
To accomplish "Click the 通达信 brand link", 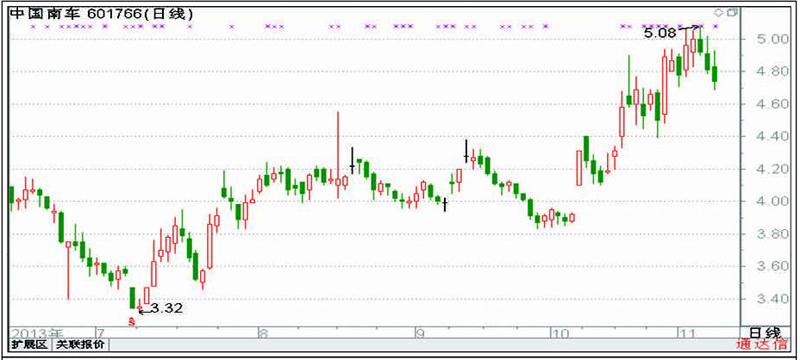I will point(762,345).
